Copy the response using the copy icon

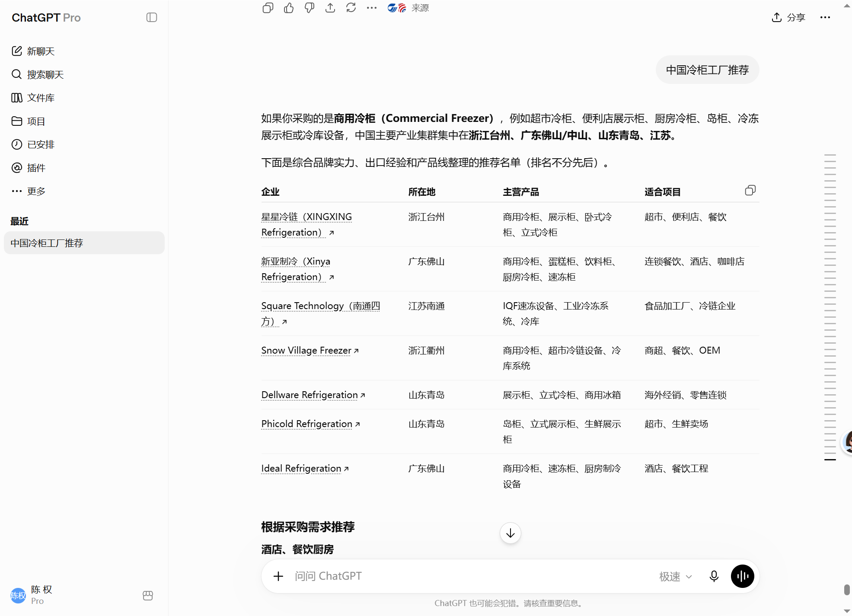tap(268, 8)
